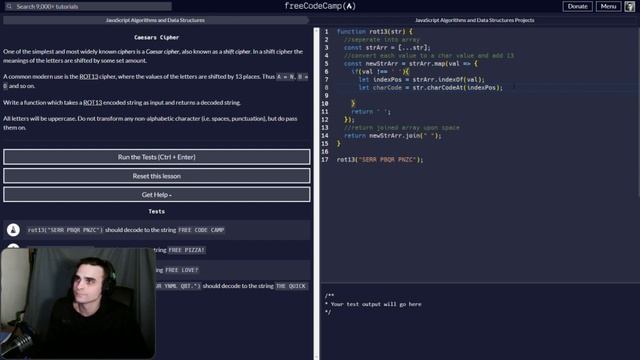The width and height of the screenshot is (640, 360).
Task: Click editor line number 1
Action: (x=326, y=31)
